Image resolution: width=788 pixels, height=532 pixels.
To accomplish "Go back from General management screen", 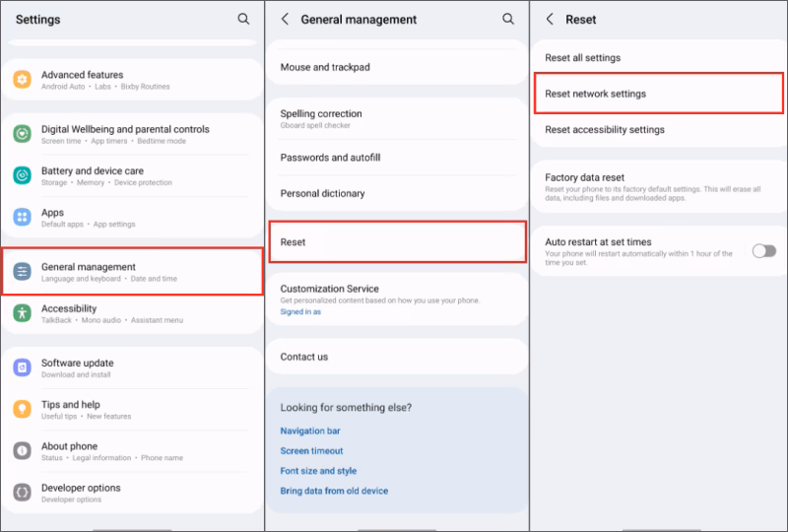I will tap(285, 20).
